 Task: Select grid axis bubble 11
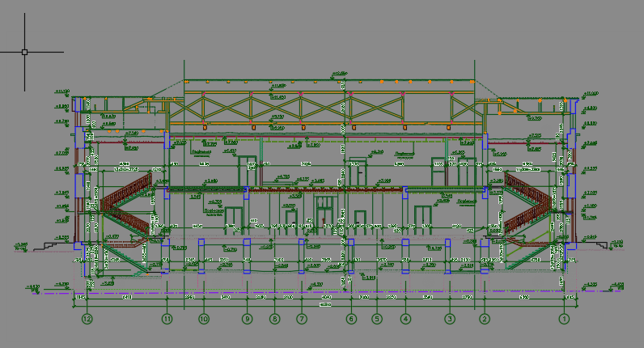(167, 320)
